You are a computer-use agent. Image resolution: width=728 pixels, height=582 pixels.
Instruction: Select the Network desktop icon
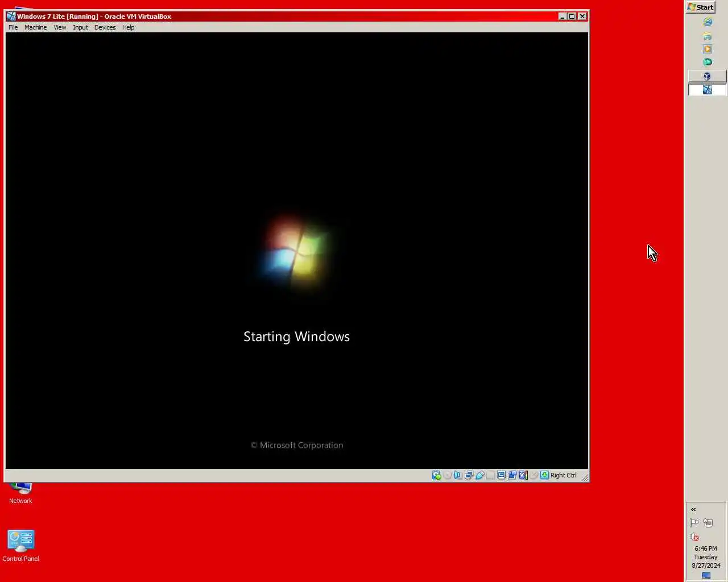[20, 493]
